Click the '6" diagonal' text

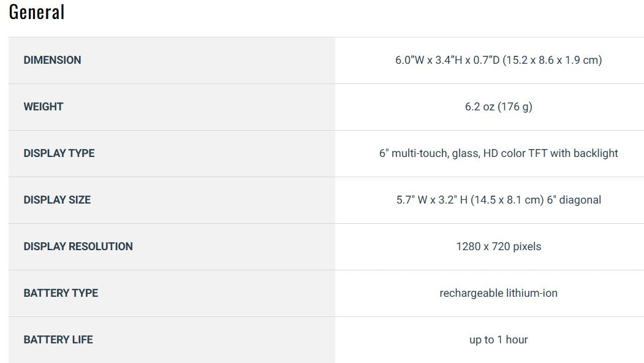point(574,200)
